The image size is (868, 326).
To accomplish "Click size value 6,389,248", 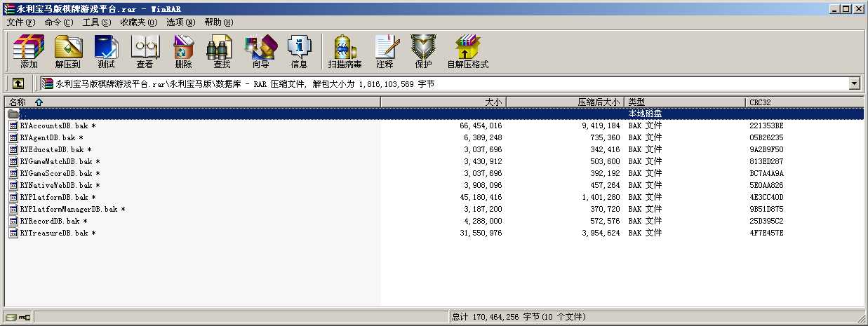I will 483,137.
